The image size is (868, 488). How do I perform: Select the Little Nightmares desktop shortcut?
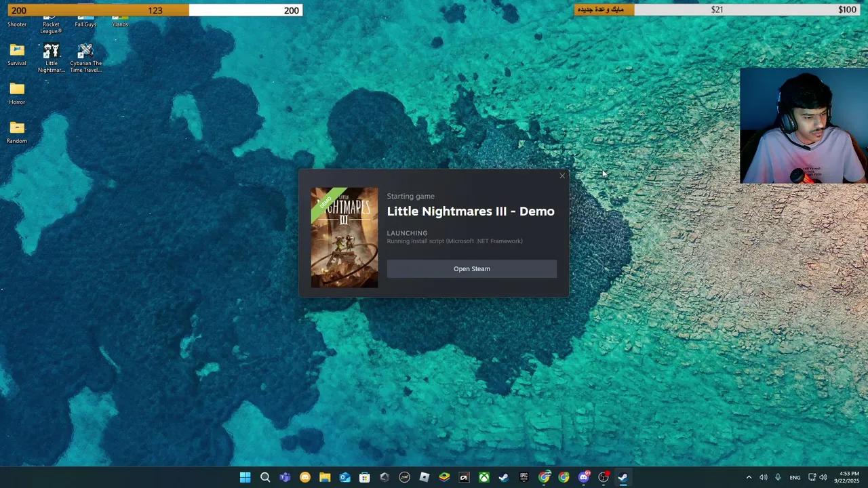[52, 58]
